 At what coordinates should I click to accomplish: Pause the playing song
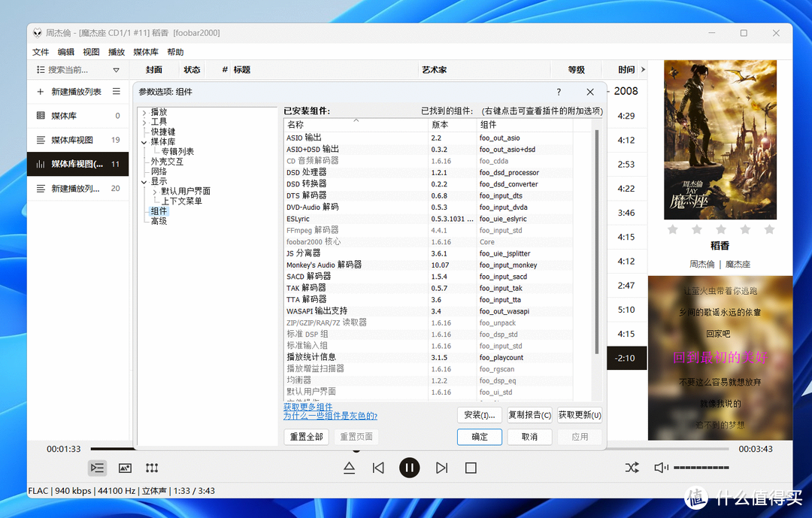pos(409,468)
